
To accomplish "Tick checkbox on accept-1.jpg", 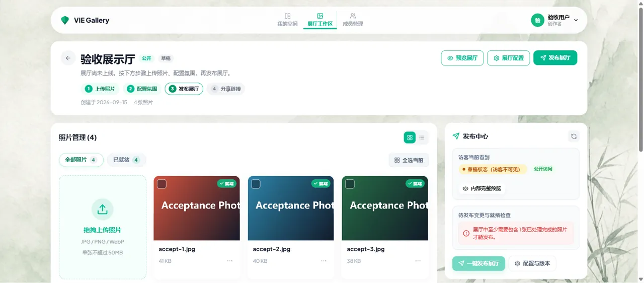I will [x=162, y=184].
